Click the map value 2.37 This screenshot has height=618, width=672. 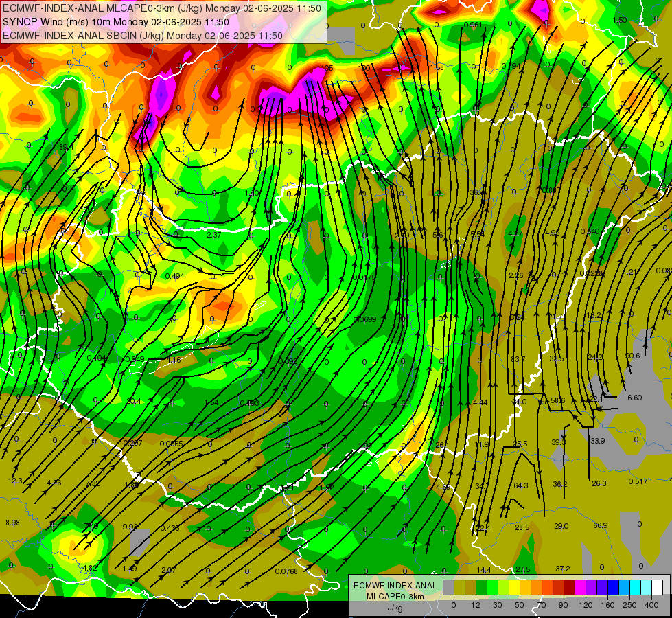click(x=214, y=235)
